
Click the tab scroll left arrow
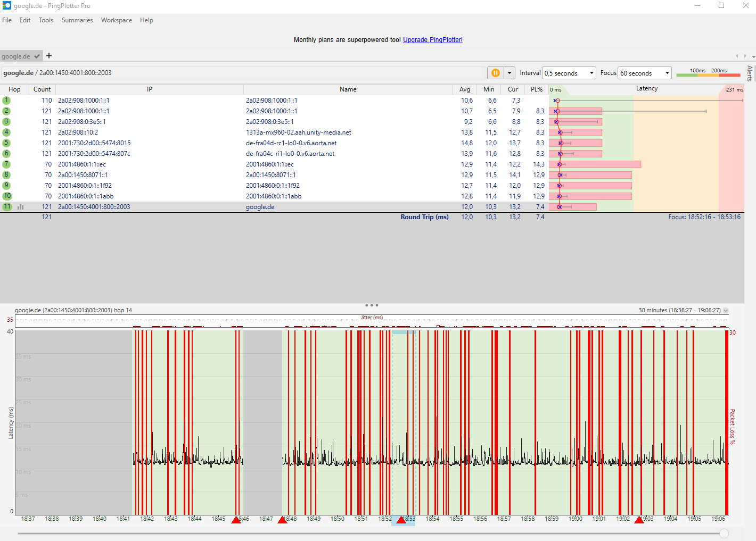click(x=737, y=56)
